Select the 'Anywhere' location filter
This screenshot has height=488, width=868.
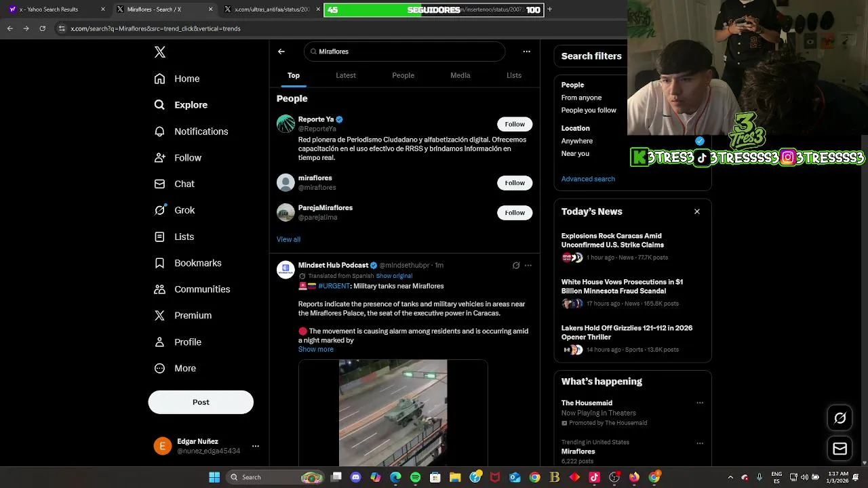pyautogui.click(x=577, y=141)
